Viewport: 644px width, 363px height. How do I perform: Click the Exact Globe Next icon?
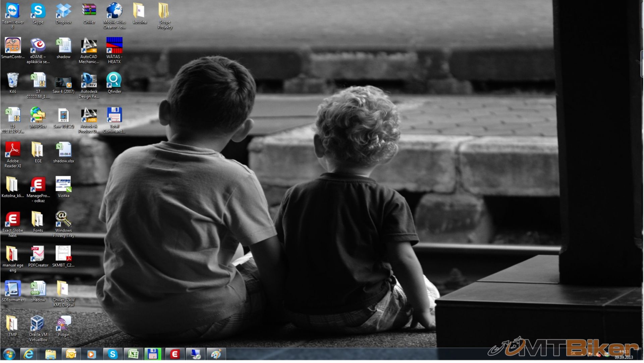[x=13, y=220]
